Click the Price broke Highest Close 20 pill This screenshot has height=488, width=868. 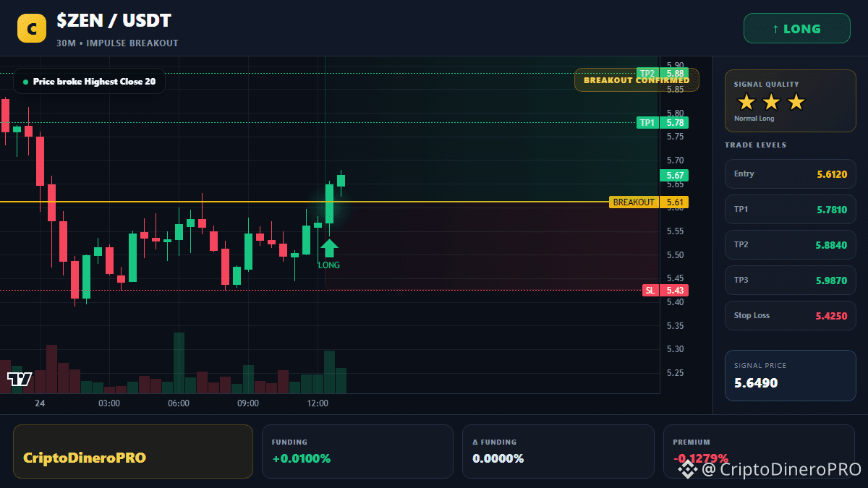point(89,82)
